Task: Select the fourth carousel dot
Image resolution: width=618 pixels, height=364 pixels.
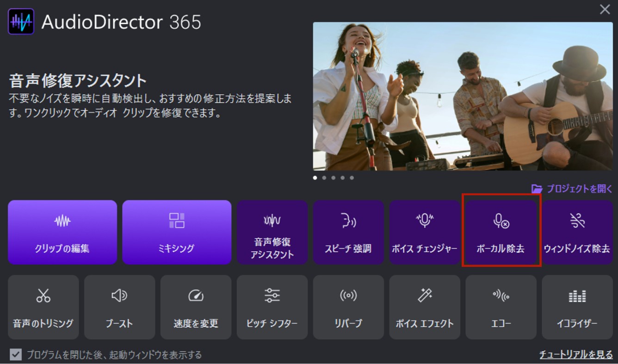Action: tap(343, 178)
